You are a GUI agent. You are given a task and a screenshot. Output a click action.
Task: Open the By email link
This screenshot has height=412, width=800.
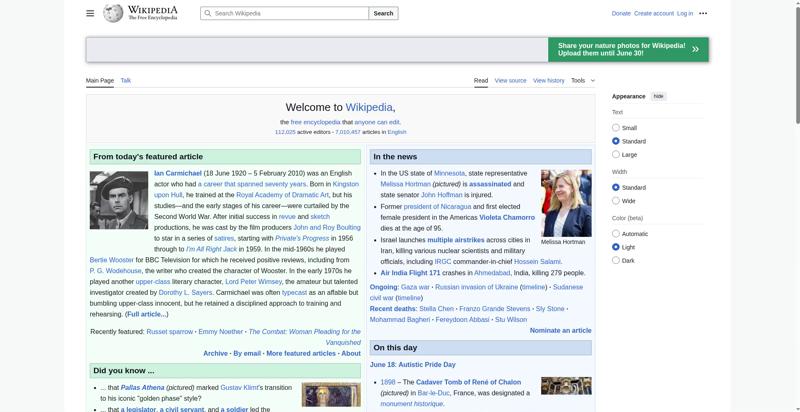[247, 353]
